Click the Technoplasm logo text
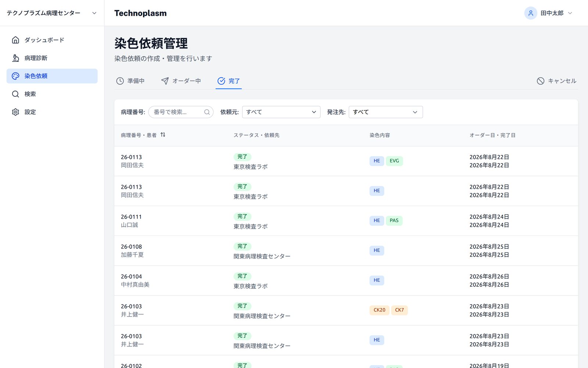This screenshot has width=588, height=368. click(x=140, y=13)
